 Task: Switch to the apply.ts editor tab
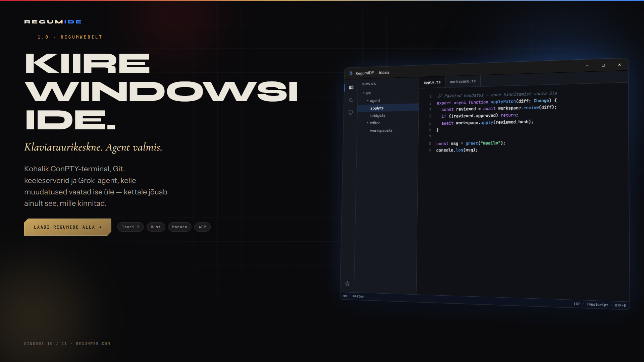[x=432, y=82]
